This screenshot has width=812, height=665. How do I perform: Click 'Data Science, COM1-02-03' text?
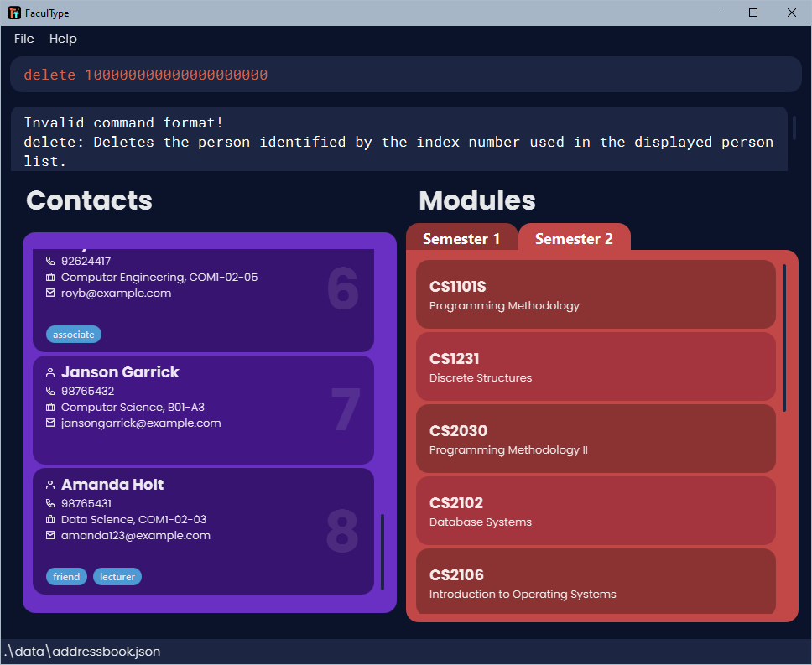pyautogui.click(x=133, y=519)
